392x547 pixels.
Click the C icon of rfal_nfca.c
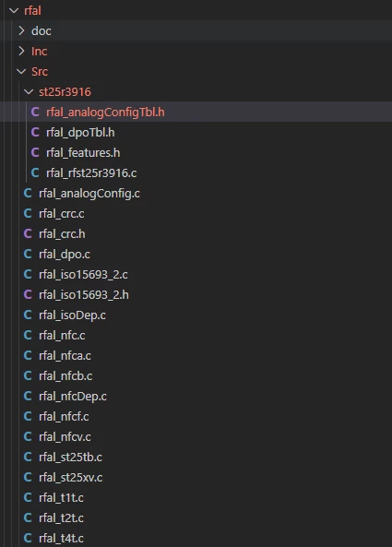coord(28,355)
